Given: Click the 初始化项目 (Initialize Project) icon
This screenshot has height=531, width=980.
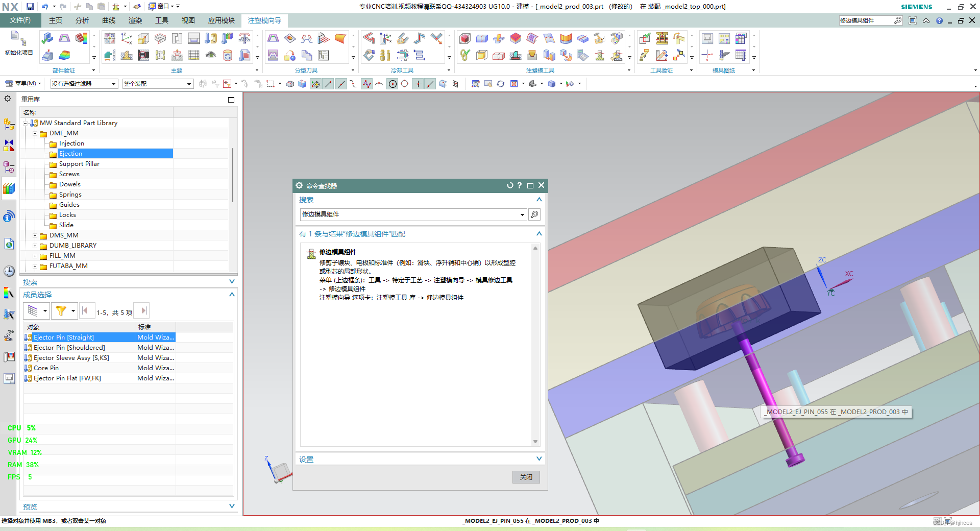Looking at the screenshot, I should point(19,43).
